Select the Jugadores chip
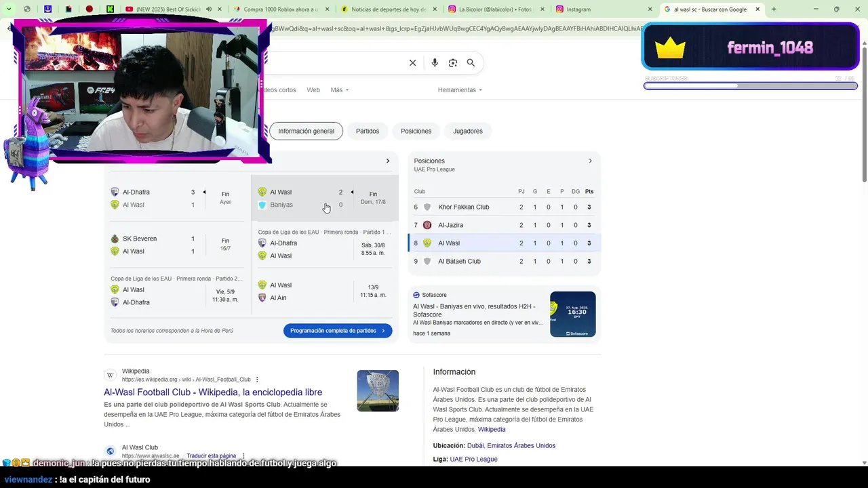Viewport: 868px width, 488px height. click(x=468, y=131)
